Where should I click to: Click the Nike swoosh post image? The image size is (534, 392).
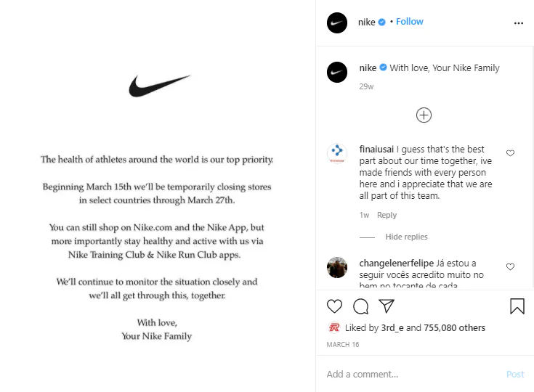159,86
